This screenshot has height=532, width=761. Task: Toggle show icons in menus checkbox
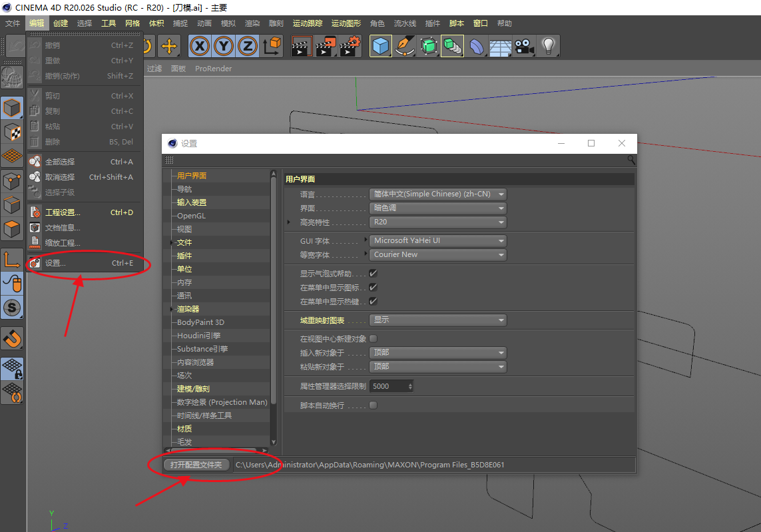374,288
